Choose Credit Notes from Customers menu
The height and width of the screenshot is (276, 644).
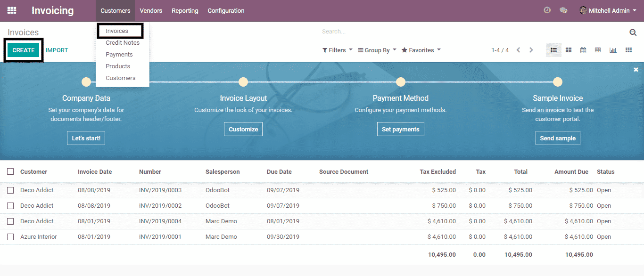123,43
